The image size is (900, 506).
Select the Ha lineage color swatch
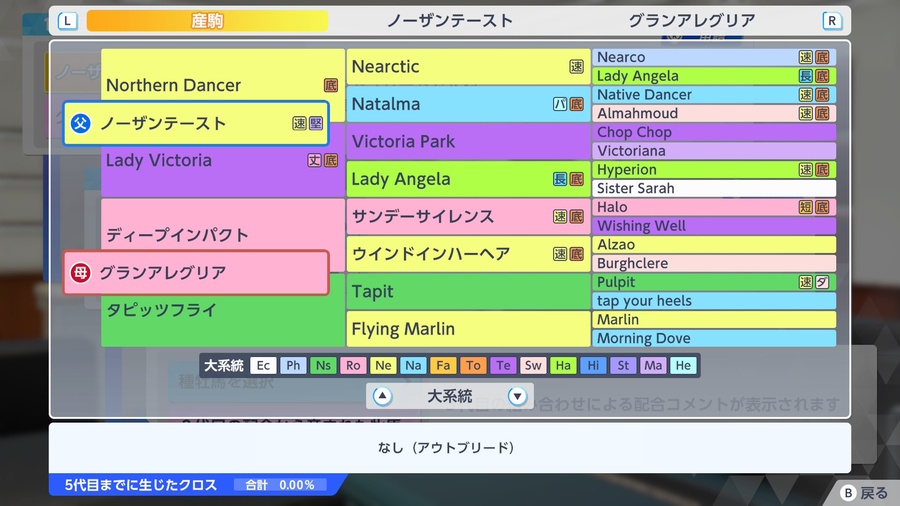tap(563, 365)
